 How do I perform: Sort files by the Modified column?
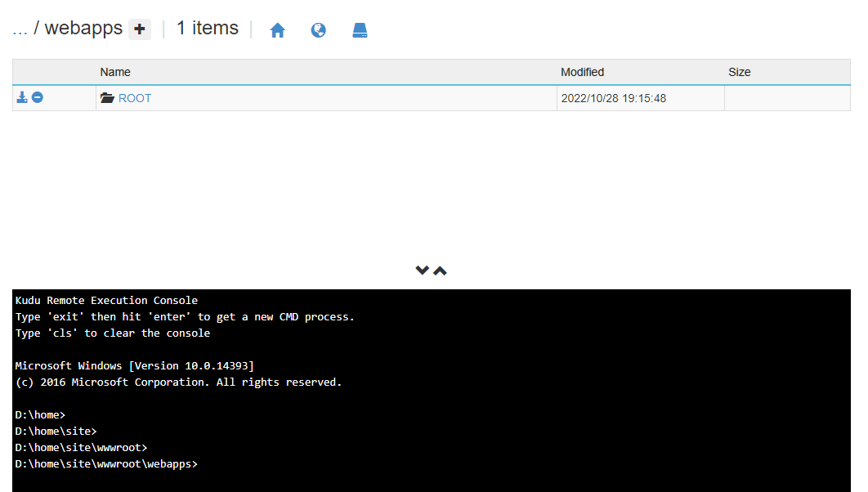pyautogui.click(x=582, y=72)
